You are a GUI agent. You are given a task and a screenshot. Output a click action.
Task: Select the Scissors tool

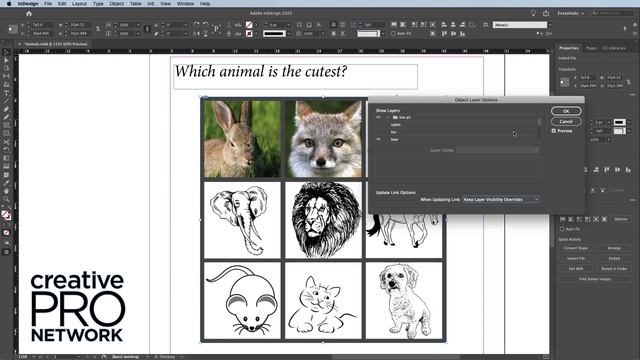pyautogui.click(x=6, y=142)
